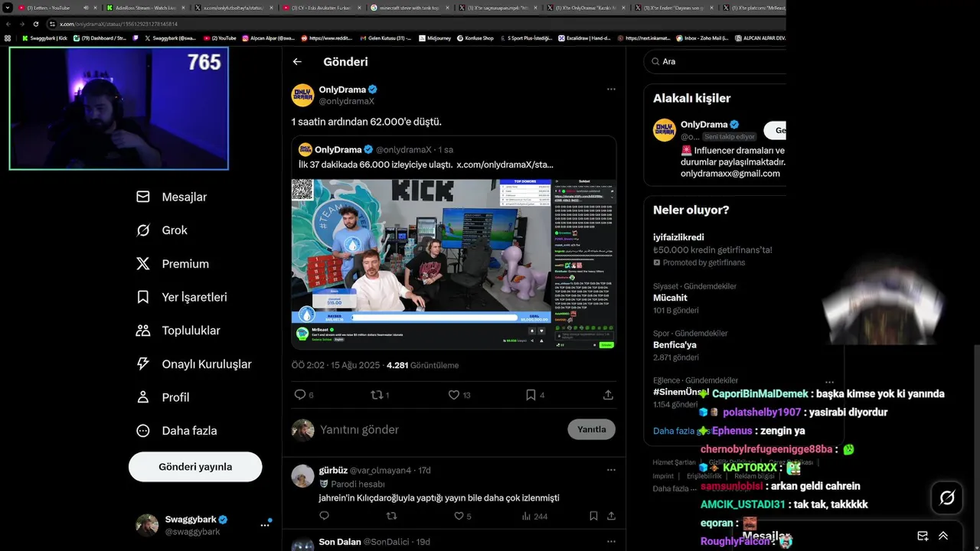Screen dimensions: 980x551
Task: View analytics of gürbüz's comment showing 244
Action: click(x=534, y=517)
